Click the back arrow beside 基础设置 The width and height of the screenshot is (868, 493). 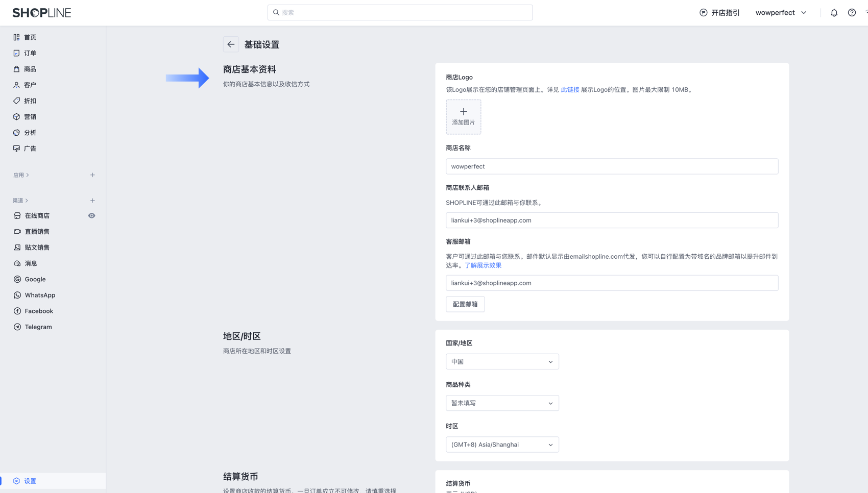pos(231,44)
